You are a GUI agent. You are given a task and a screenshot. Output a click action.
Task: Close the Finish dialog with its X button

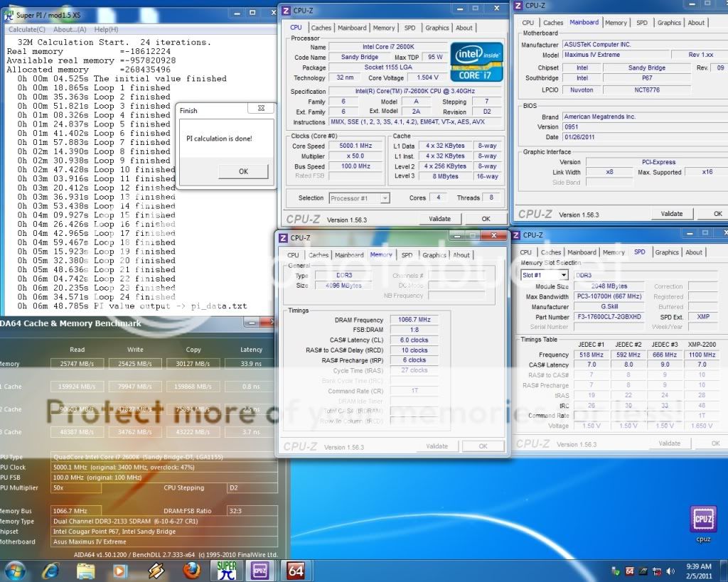pyautogui.click(x=261, y=108)
